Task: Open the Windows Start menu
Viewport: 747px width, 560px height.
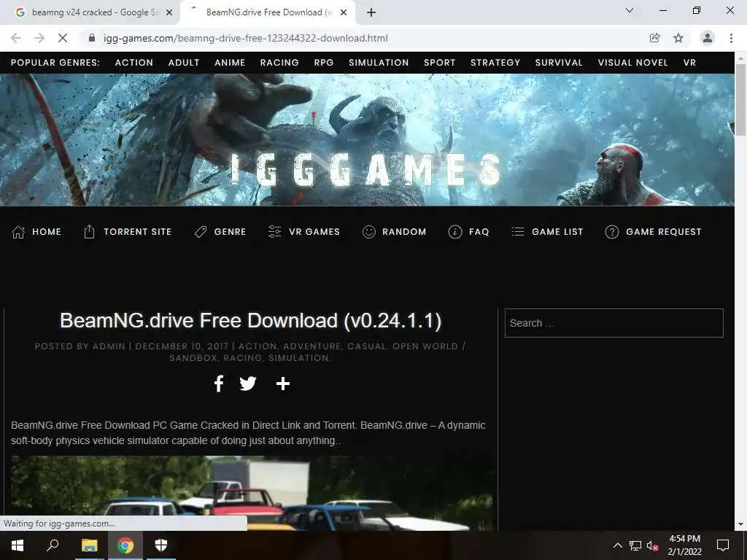Action: tap(18, 545)
